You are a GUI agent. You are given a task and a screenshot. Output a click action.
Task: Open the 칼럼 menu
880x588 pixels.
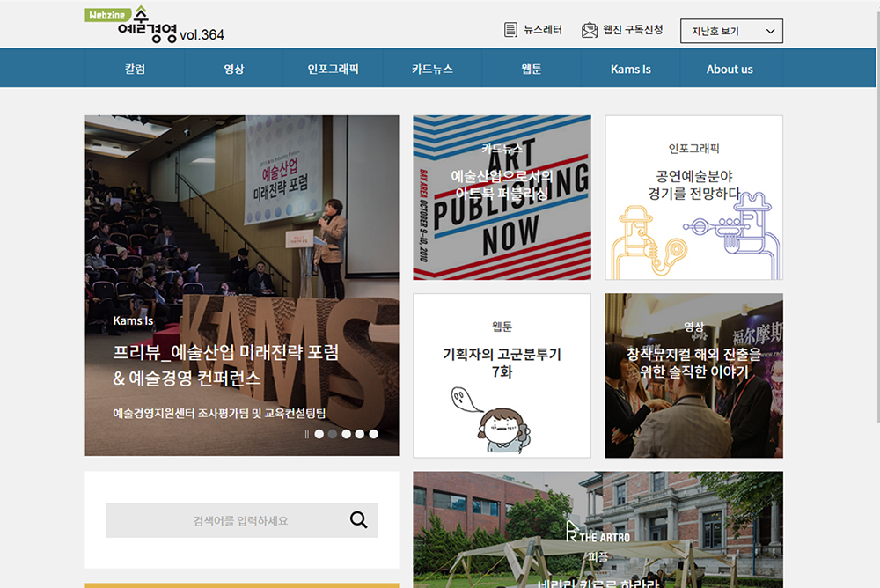[x=135, y=69]
